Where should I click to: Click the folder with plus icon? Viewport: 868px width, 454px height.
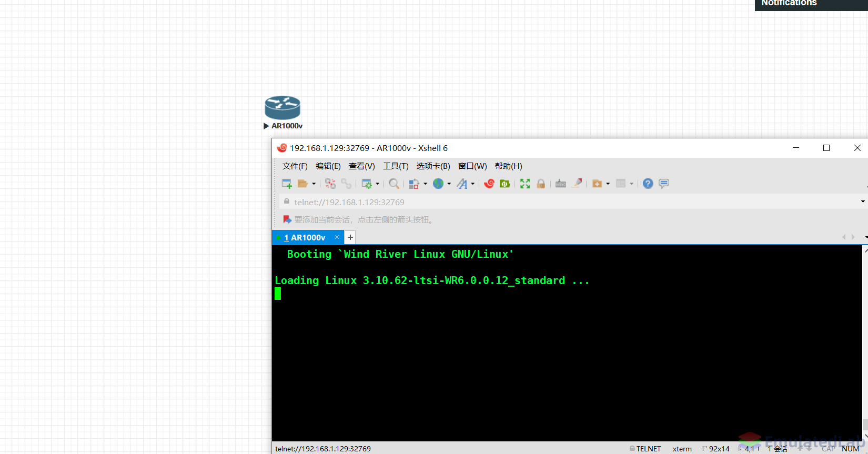point(597,184)
